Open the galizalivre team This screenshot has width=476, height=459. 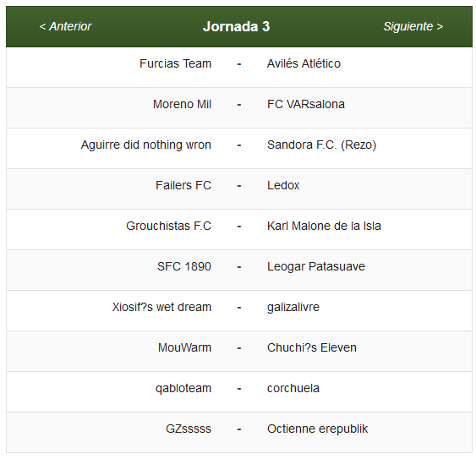(x=293, y=307)
